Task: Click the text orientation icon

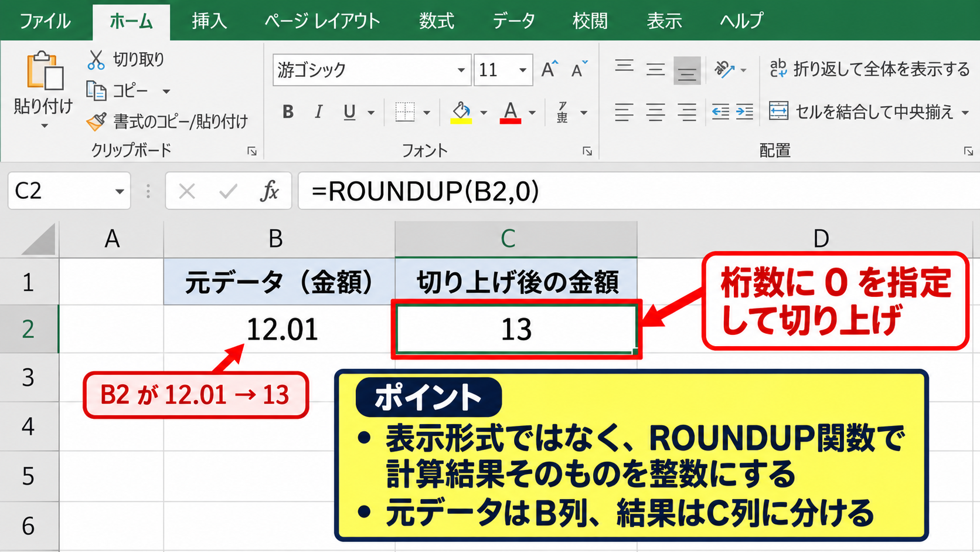Action: (724, 69)
